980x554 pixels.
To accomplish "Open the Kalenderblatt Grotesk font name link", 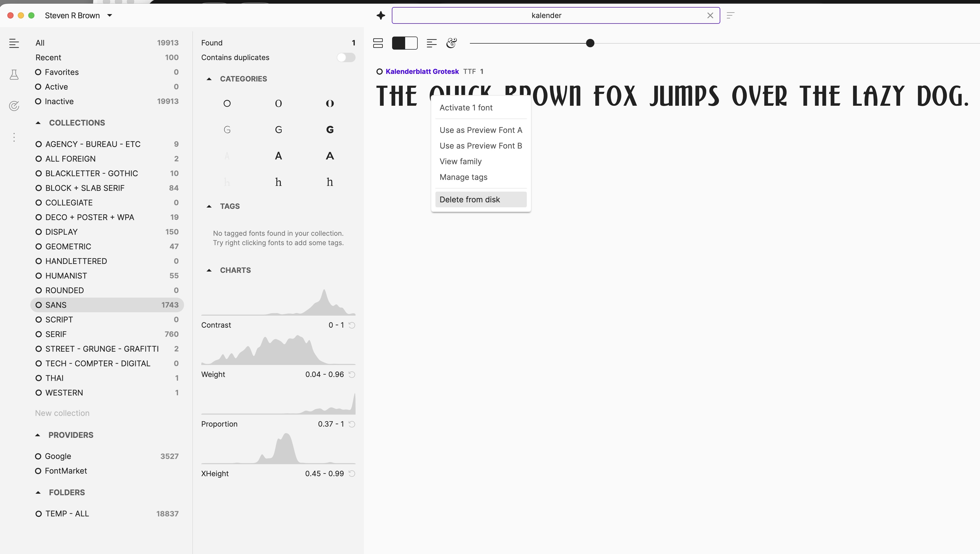I will pyautogui.click(x=422, y=72).
